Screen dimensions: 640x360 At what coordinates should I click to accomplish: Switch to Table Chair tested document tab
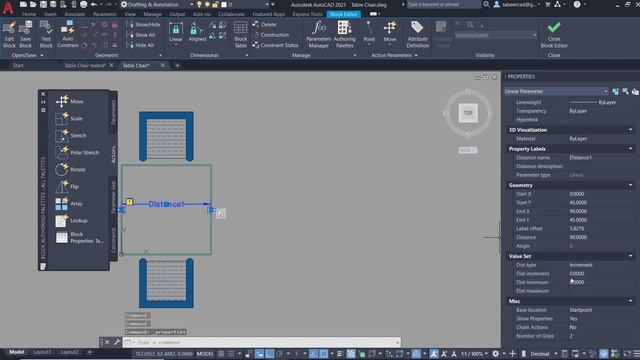pyautogui.click(x=85, y=65)
